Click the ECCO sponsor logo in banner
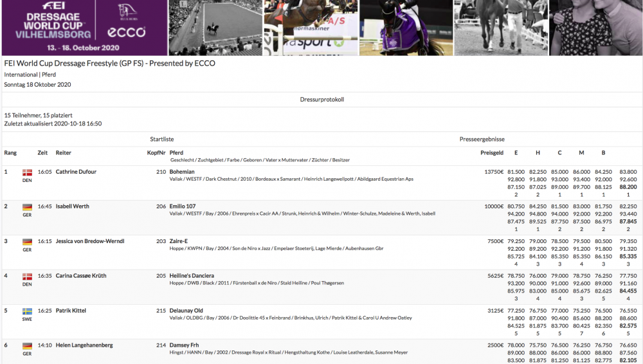This screenshot has width=643, height=364. click(x=126, y=32)
